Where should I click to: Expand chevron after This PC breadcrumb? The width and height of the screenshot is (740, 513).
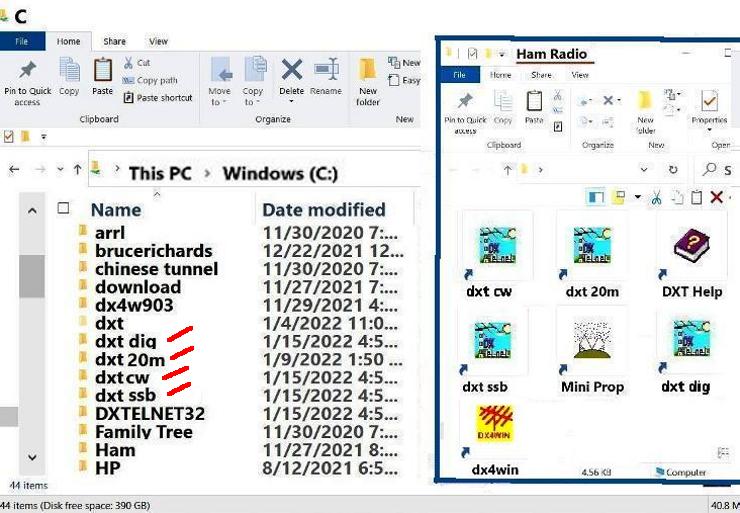click(x=207, y=174)
